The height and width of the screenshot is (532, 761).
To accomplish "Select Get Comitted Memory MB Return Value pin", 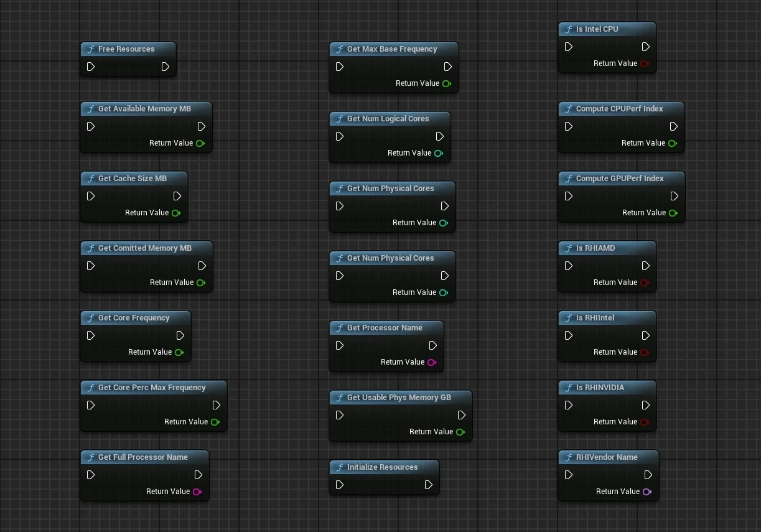I will (201, 282).
